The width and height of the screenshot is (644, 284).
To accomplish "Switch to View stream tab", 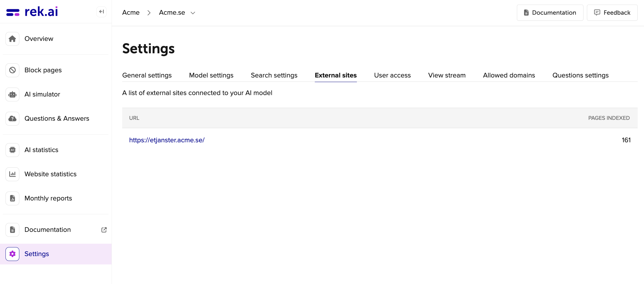I will (x=447, y=75).
